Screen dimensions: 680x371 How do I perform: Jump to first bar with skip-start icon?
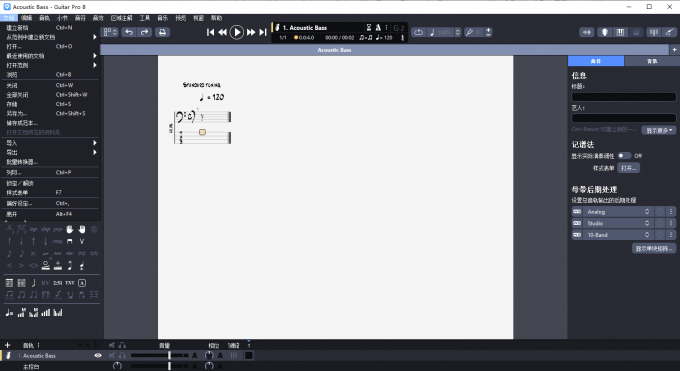[210, 32]
